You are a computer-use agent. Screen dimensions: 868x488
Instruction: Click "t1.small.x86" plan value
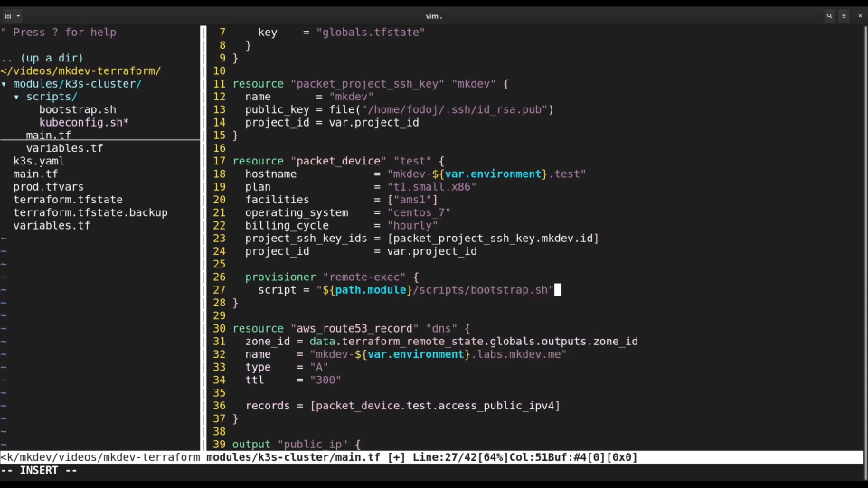432,187
